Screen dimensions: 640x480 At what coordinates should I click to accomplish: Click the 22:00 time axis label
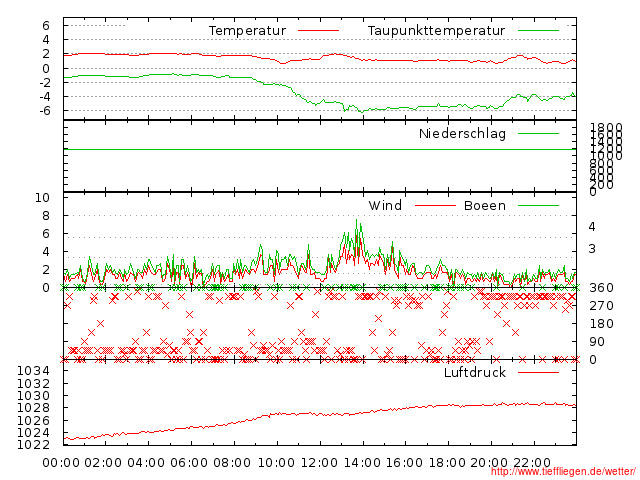click(532, 463)
